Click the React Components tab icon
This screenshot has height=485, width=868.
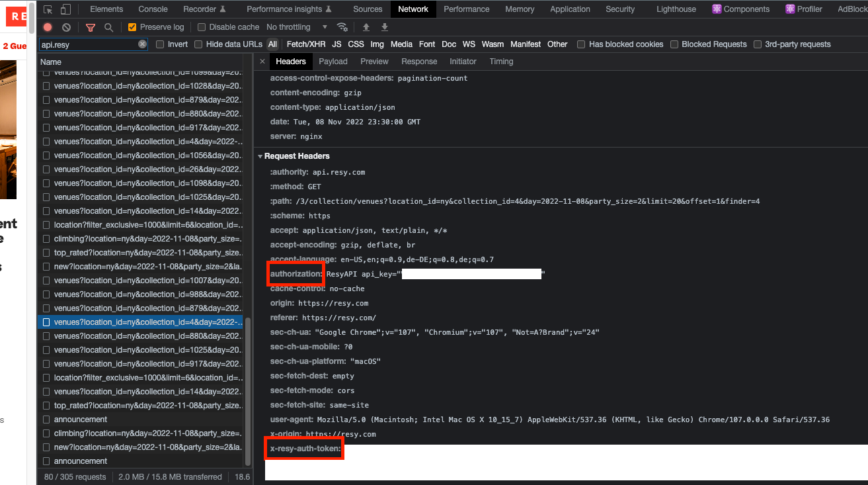tap(717, 9)
